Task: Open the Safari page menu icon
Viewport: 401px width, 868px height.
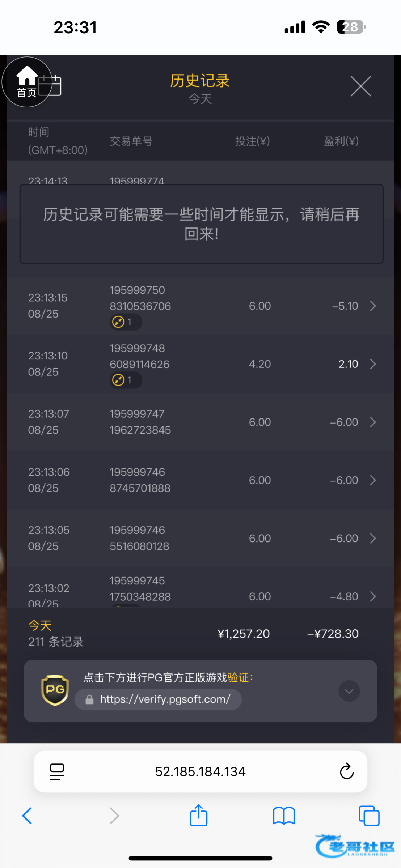Action: 57,771
